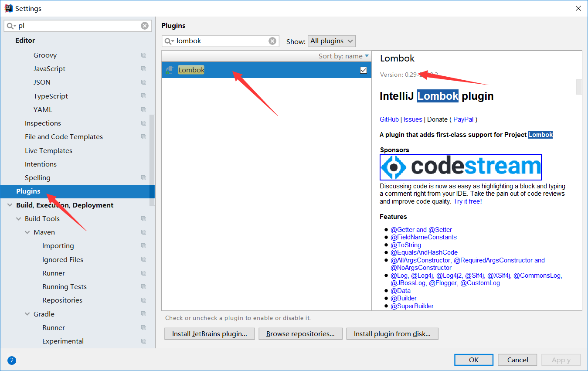
Task: Open the plugin search options magnifier
Action: point(169,41)
